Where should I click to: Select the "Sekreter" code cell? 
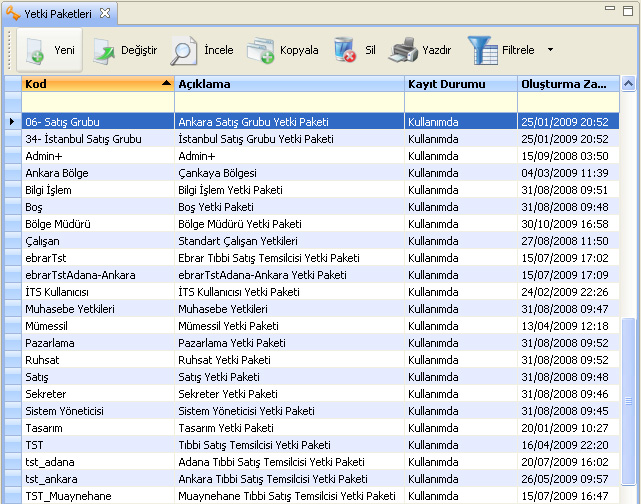tap(98, 394)
